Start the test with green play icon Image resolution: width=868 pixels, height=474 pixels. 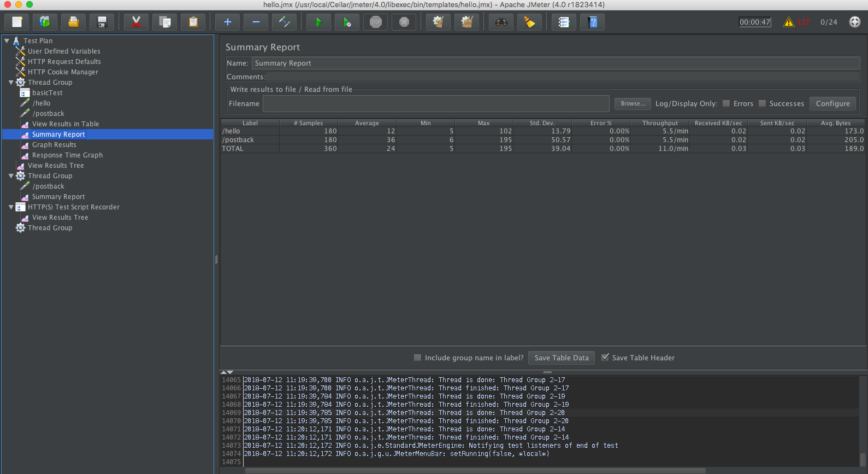click(x=319, y=22)
